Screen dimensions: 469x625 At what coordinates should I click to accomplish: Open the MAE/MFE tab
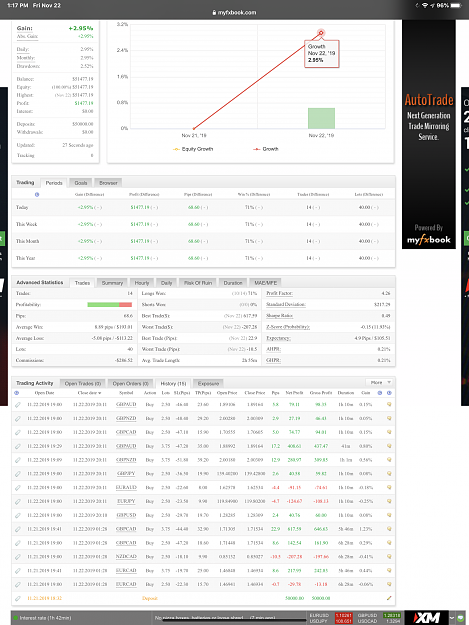click(265, 283)
